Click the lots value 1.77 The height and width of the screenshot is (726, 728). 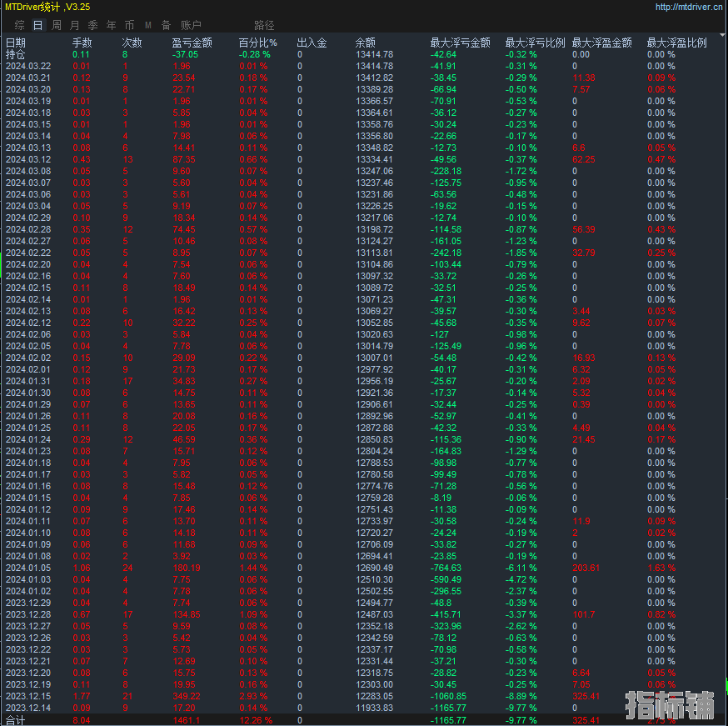[x=82, y=696]
